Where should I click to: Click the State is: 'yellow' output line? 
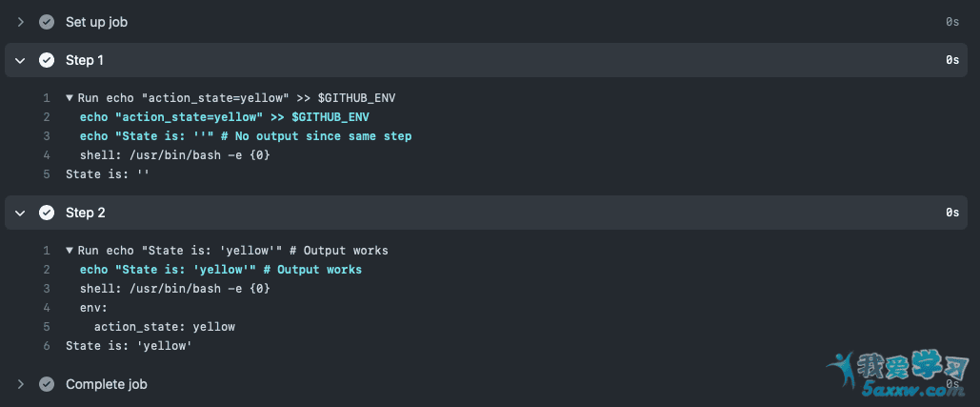[x=129, y=346]
